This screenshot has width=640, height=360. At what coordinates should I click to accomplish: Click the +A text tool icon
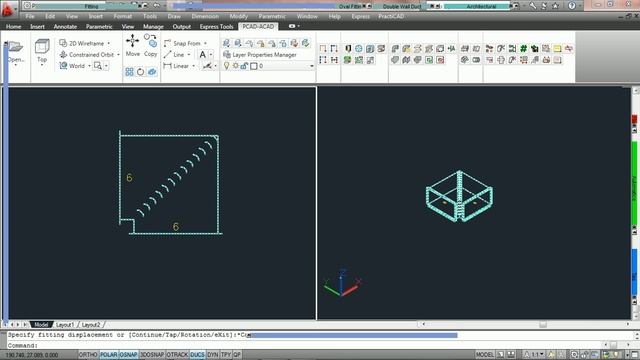pyautogui.click(x=451, y=49)
